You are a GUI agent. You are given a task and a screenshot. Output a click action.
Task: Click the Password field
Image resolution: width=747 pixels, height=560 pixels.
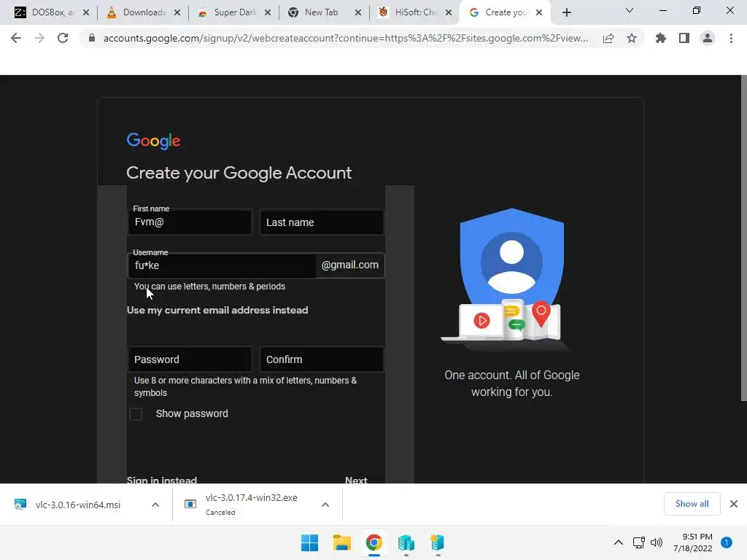pyautogui.click(x=190, y=359)
